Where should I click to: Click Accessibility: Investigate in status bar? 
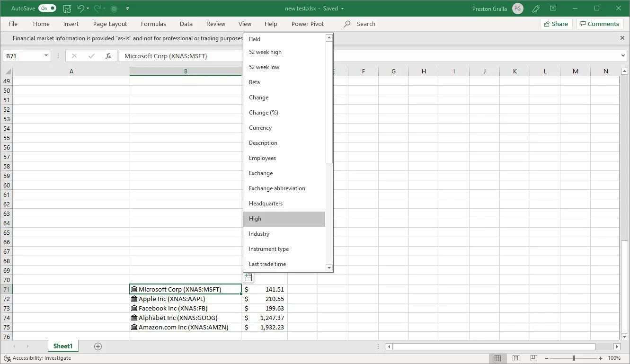click(x=37, y=358)
